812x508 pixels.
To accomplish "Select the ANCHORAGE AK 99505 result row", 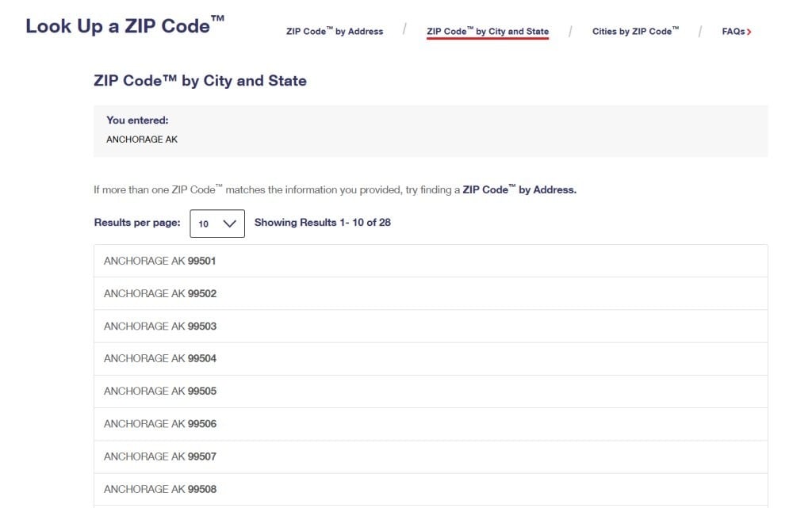I will (x=430, y=391).
